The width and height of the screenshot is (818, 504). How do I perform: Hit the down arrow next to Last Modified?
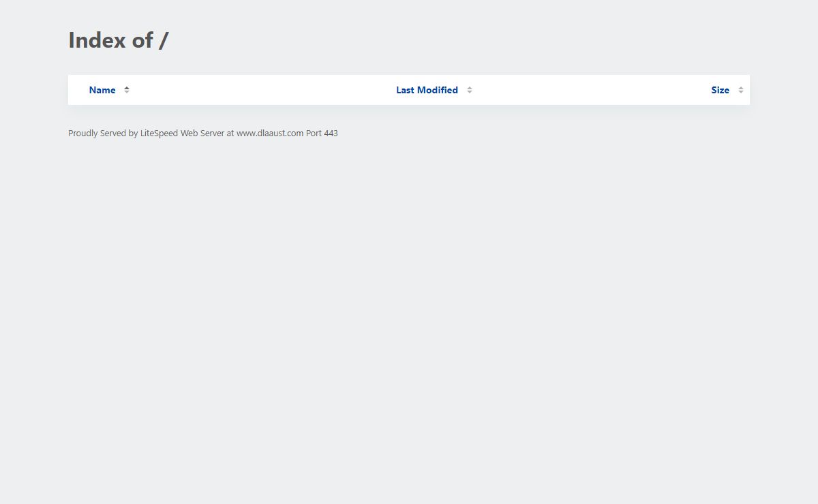tap(470, 93)
